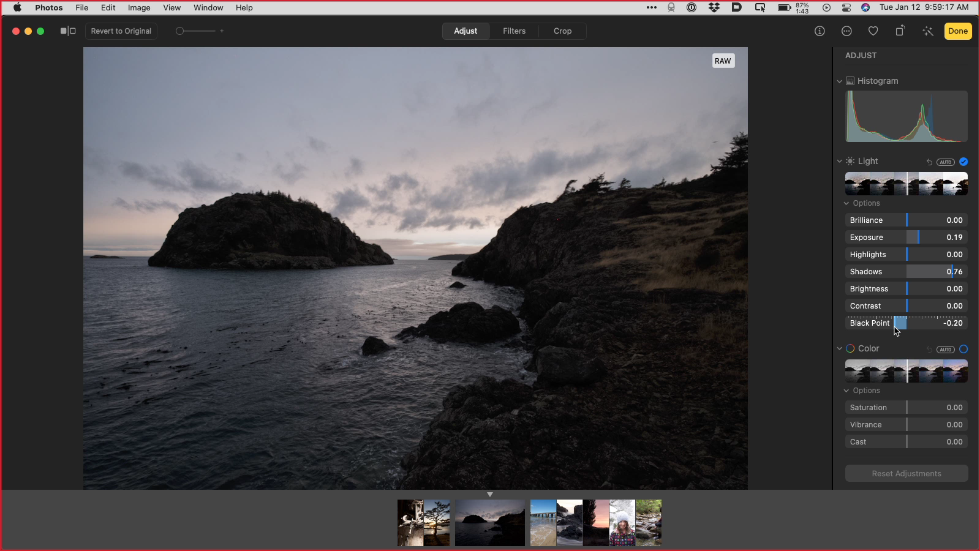Collapse the Color section
Screen dimensions: 980x551
(x=839, y=348)
